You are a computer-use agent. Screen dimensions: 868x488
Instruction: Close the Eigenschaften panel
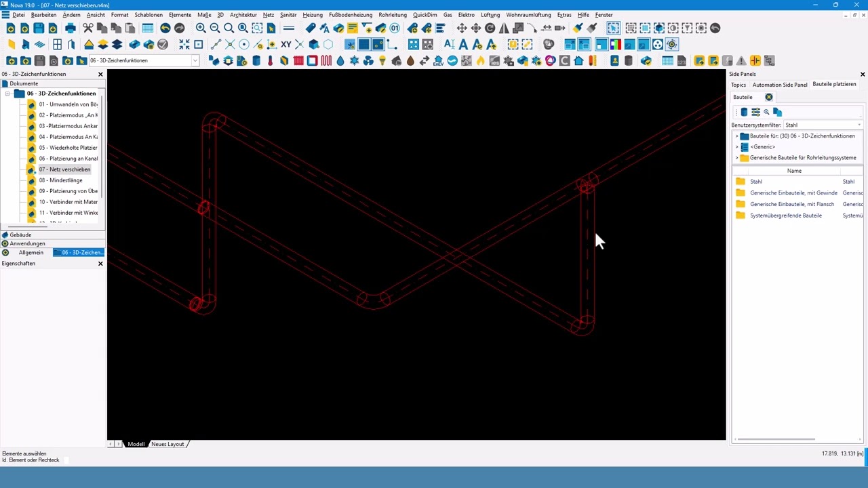[100, 264]
